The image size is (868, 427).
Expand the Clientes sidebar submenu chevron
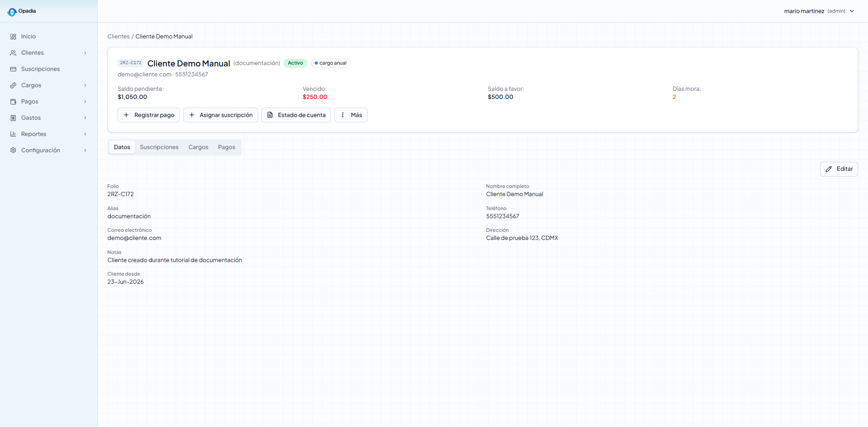(x=85, y=53)
